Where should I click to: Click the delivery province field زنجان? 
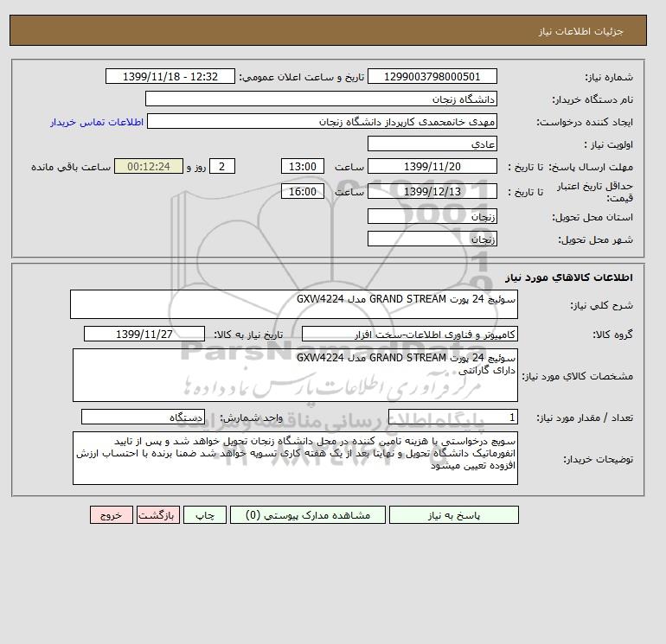432,216
